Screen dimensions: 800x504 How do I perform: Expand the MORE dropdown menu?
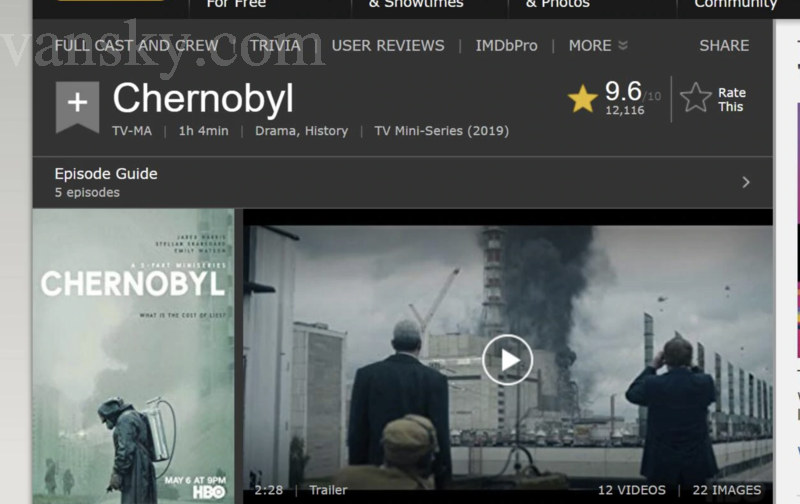click(x=598, y=45)
